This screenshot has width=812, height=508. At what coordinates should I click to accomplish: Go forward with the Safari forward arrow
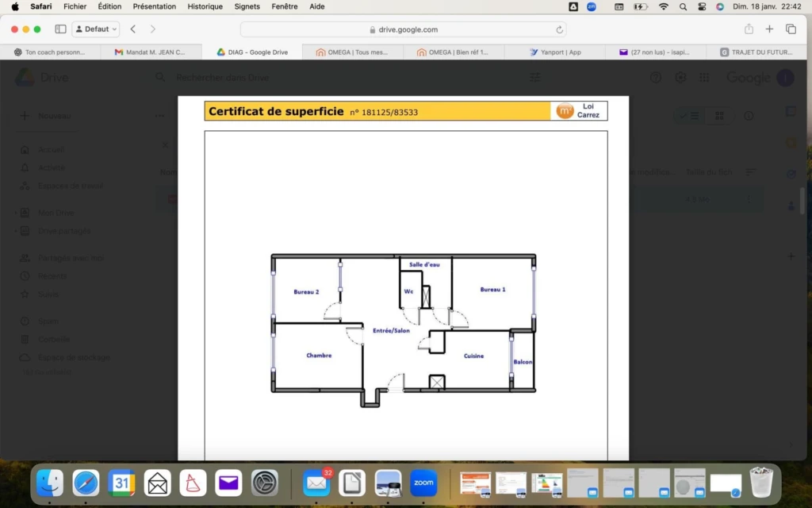click(x=153, y=29)
